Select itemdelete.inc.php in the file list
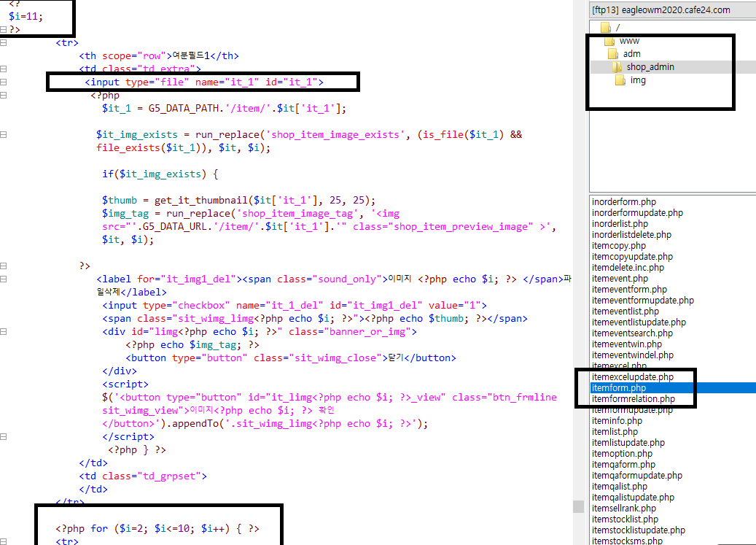This screenshot has width=756, height=545. pyautogui.click(x=628, y=268)
